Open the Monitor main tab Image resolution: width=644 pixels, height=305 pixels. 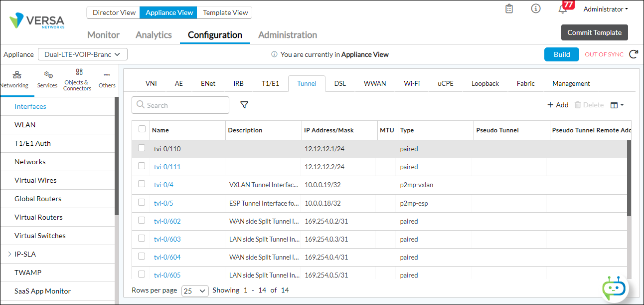(x=103, y=35)
